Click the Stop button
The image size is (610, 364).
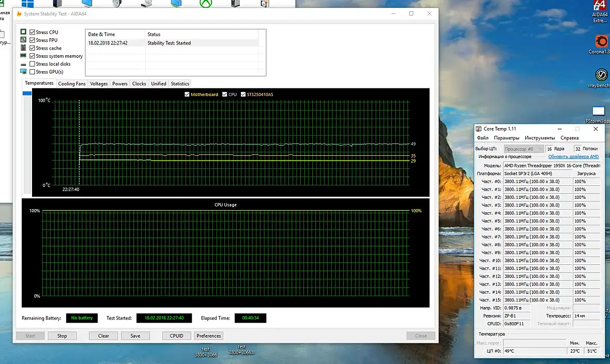[x=62, y=336]
